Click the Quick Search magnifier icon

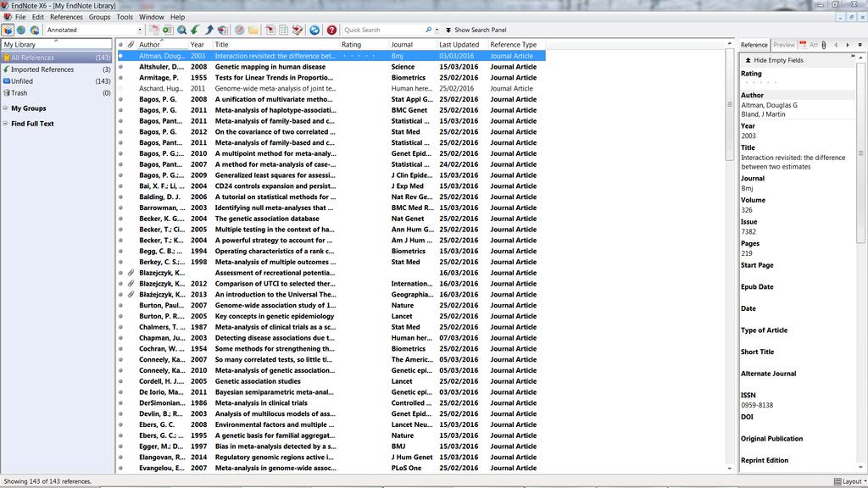[x=428, y=30]
